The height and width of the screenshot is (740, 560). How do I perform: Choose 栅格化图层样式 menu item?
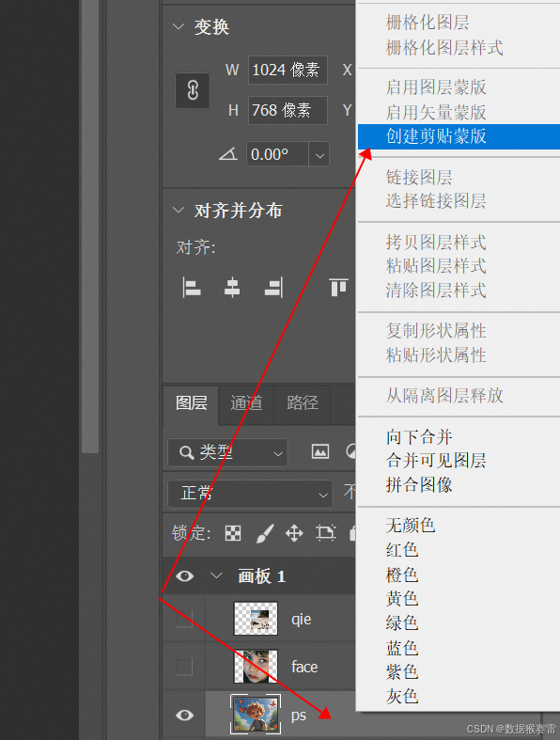pos(444,47)
